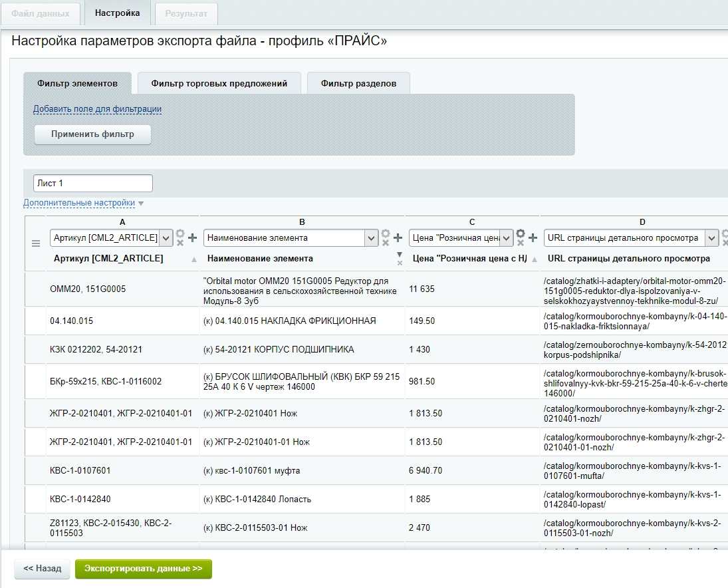Remove column C with the cross icon
This screenshot has width=728, height=588.
click(x=521, y=243)
